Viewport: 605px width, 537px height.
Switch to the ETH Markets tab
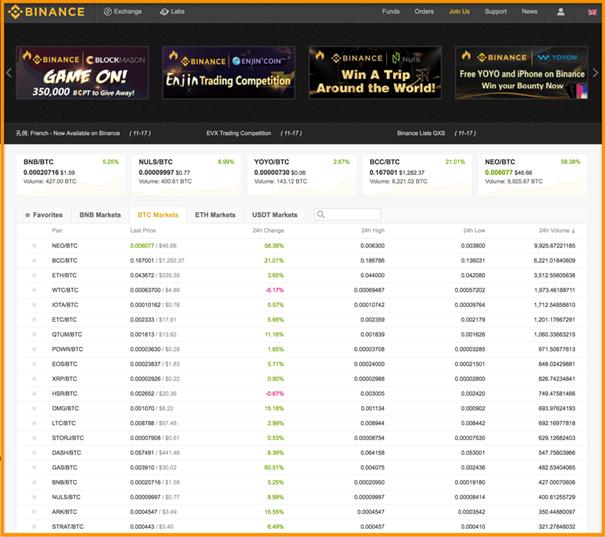point(215,215)
